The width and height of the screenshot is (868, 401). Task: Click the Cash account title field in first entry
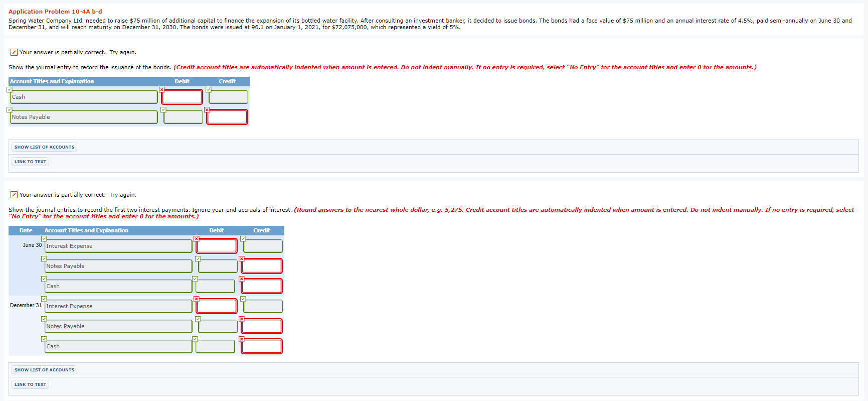(84, 97)
